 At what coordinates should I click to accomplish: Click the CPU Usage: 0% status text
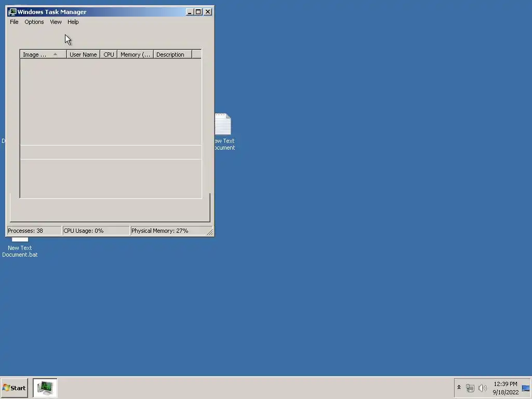84,231
